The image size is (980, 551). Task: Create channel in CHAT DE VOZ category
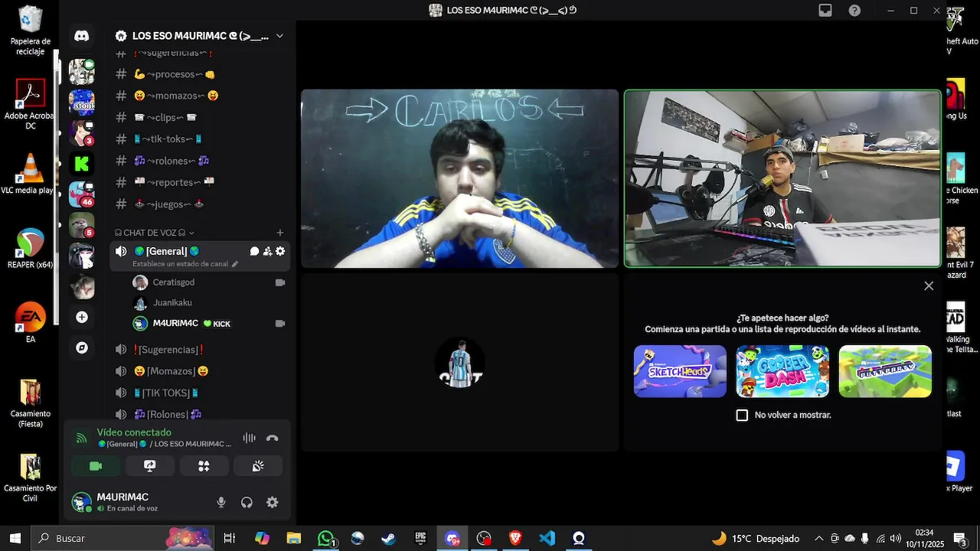coord(280,233)
